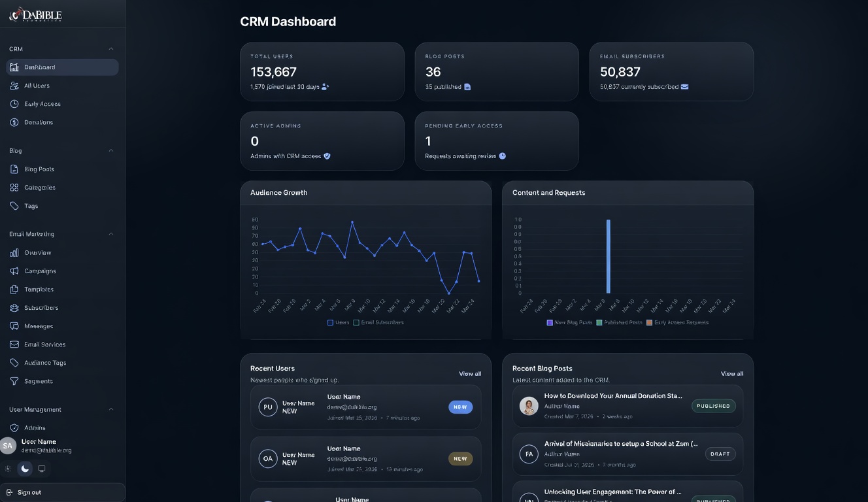
Task: Click the Dabible logo
Action: (x=36, y=14)
